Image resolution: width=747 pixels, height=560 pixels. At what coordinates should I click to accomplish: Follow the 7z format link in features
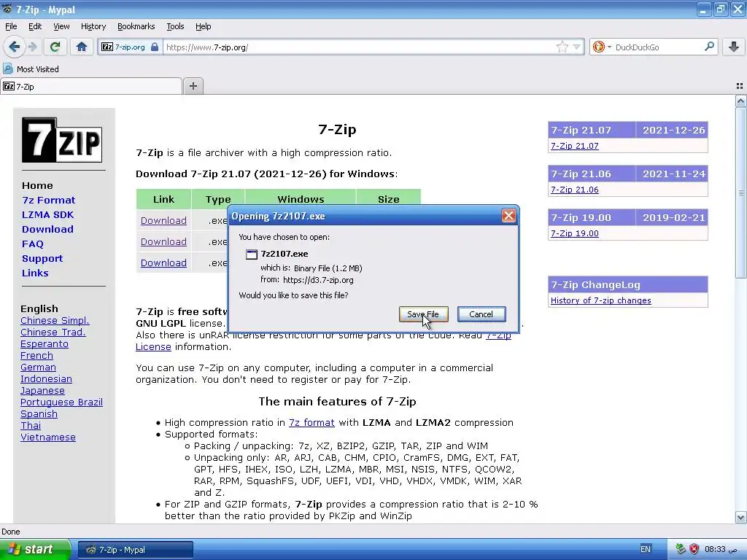[x=311, y=422]
